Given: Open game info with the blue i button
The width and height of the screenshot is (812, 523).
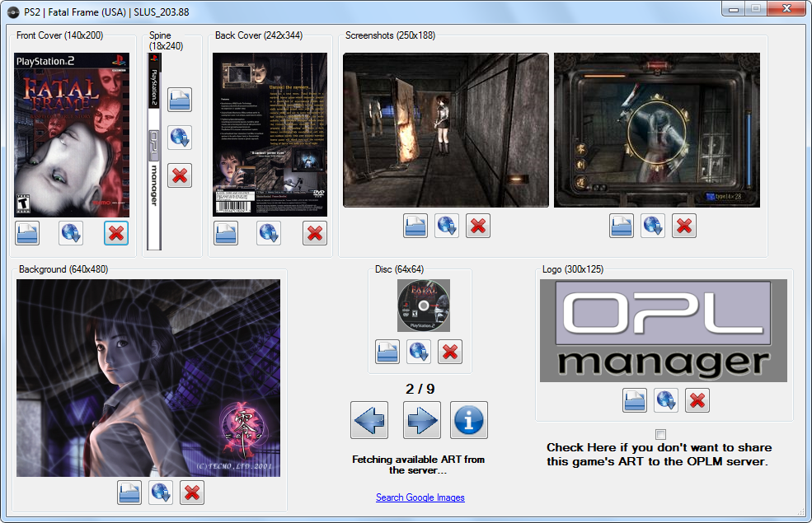Looking at the screenshot, I should (x=469, y=420).
